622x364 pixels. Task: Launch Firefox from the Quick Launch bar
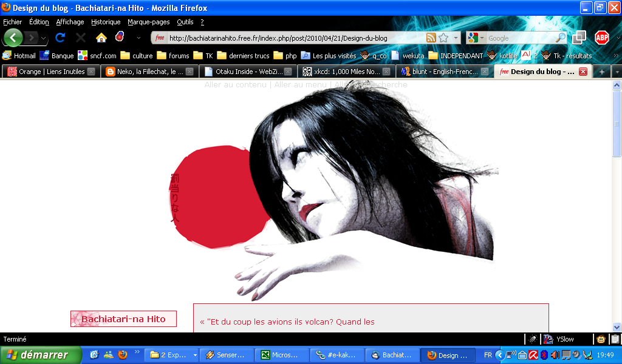pyautogui.click(x=123, y=355)
